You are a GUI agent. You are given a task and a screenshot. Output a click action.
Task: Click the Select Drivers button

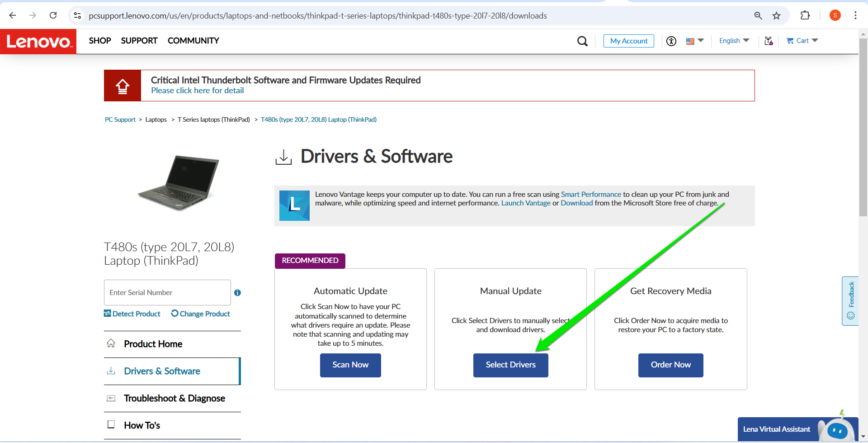pos(510,365)
